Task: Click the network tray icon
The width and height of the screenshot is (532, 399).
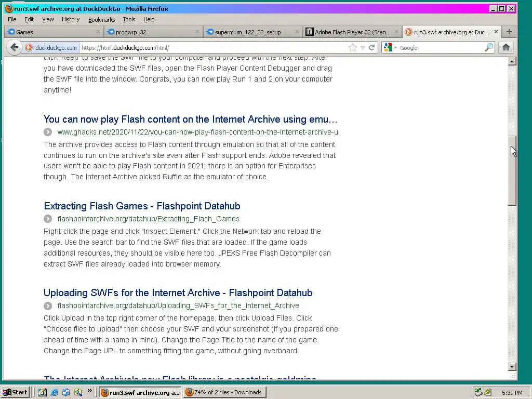Action: (x=478, y=392)
